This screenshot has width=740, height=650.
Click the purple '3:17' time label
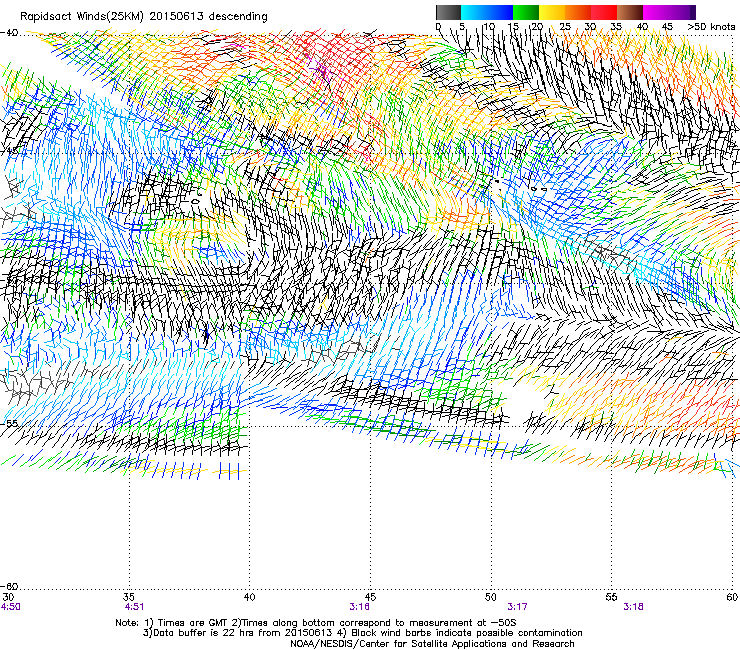tap(517, 607)
